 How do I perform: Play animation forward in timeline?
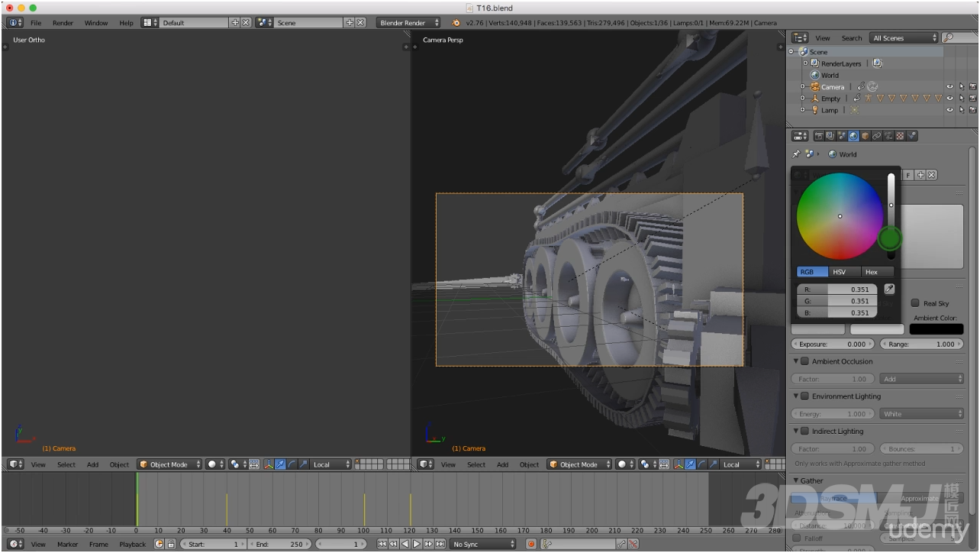[x=417, y=544]
